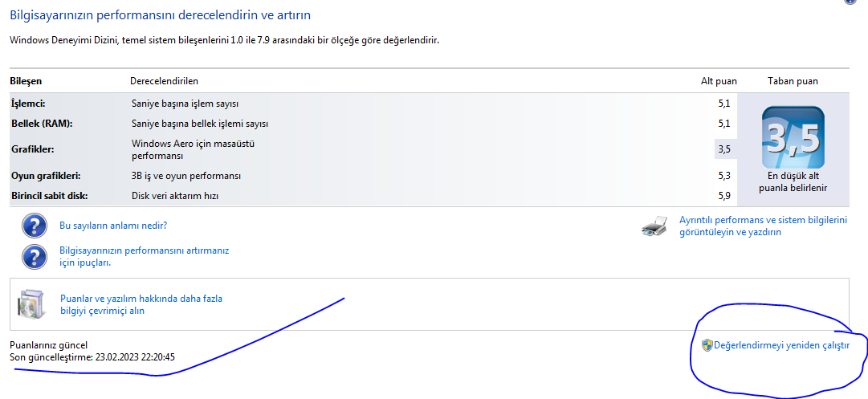The image size is (868, 399).
Task: Click the 5,1 subscore in the Bellek (RAM) row
Action: click(x=724, y=124)
